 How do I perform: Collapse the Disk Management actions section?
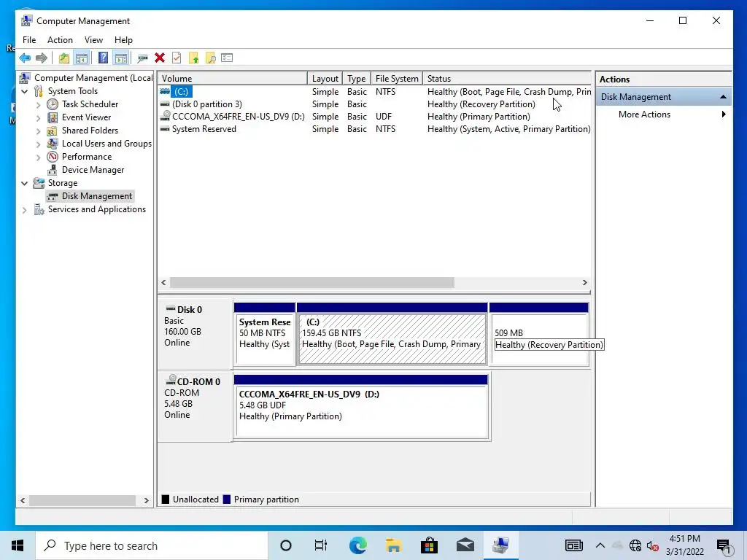pos(723,97)
